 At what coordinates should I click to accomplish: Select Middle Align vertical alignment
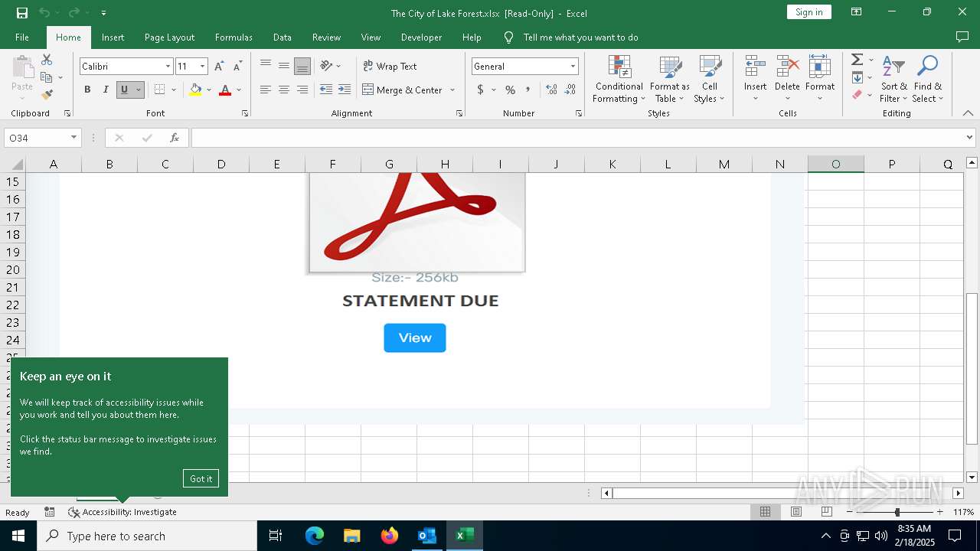[x=284, y=67]
